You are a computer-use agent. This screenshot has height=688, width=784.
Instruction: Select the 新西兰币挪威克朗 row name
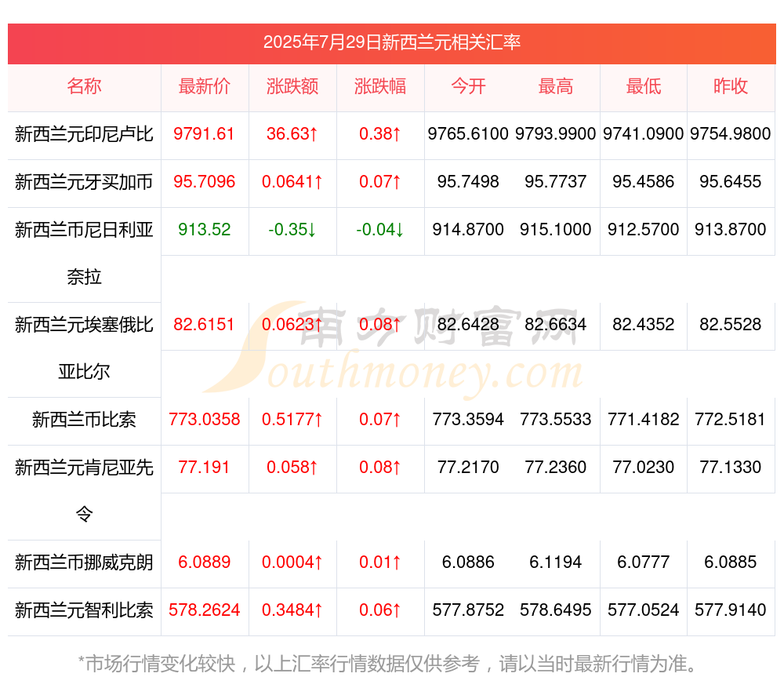84,562
